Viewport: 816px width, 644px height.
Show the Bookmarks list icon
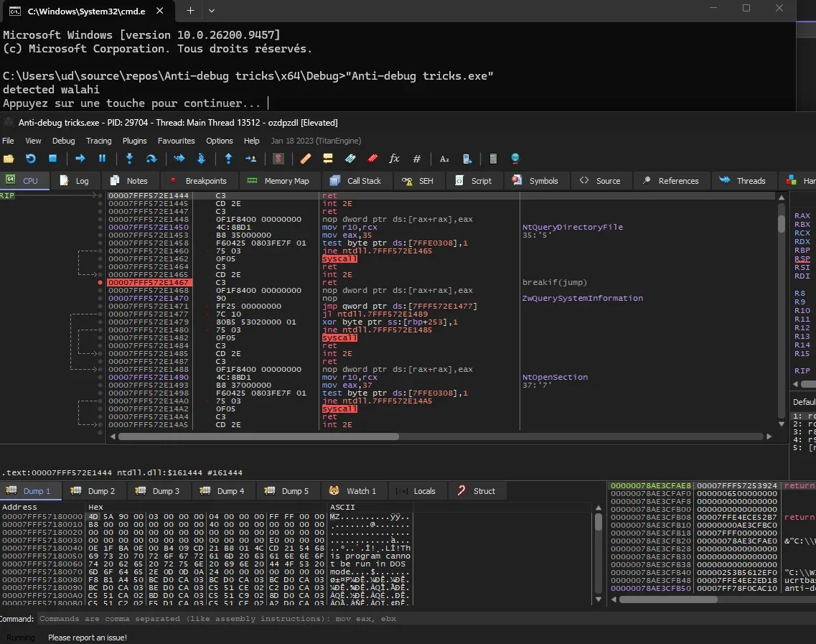(x=372, y=159)
